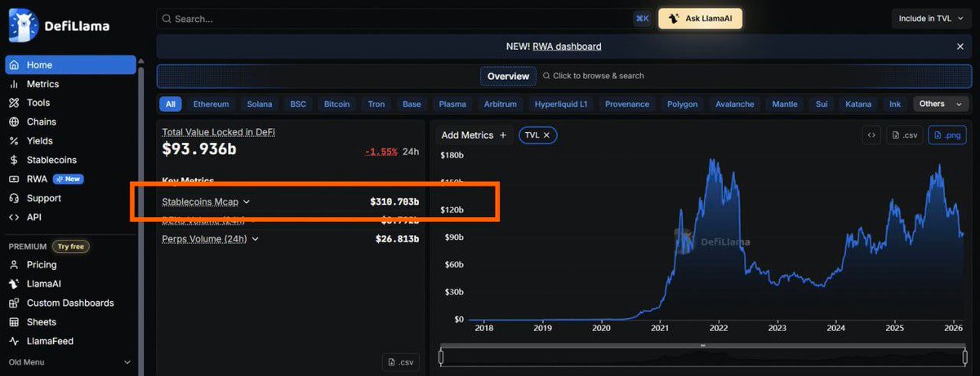Click the $26.813b Perps volume value

pyautogui.click(x=397, y=239)
